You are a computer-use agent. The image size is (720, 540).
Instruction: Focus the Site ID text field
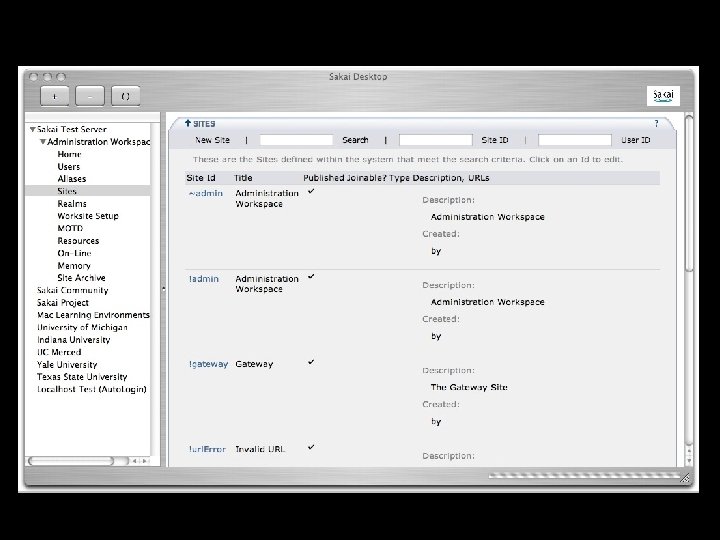(x=435, y=140)
